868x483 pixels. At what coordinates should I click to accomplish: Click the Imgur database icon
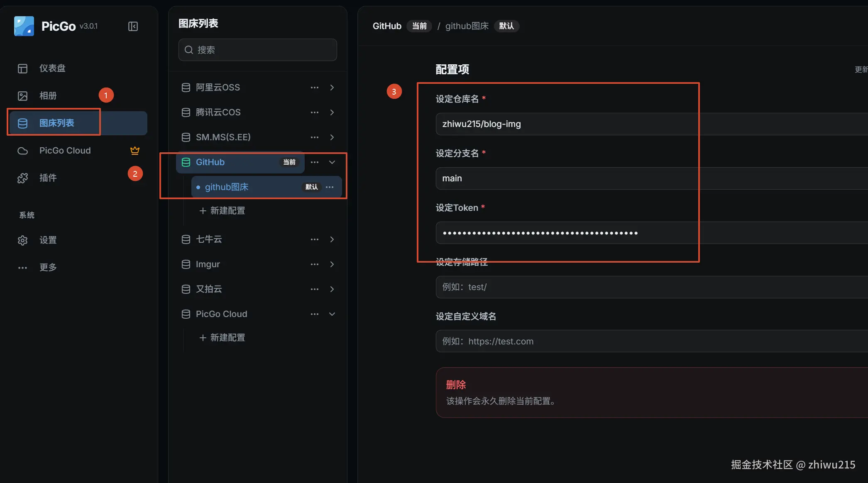(186, 264)
